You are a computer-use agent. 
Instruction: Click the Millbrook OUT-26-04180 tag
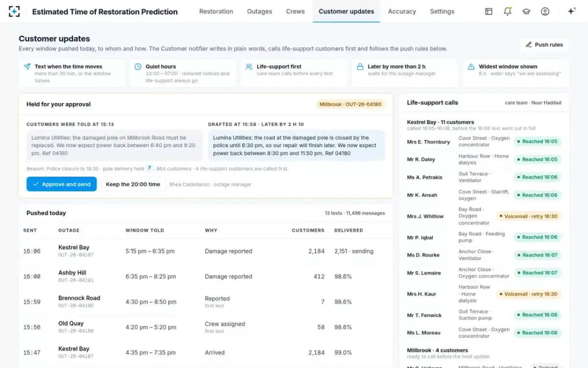(350, 105)
